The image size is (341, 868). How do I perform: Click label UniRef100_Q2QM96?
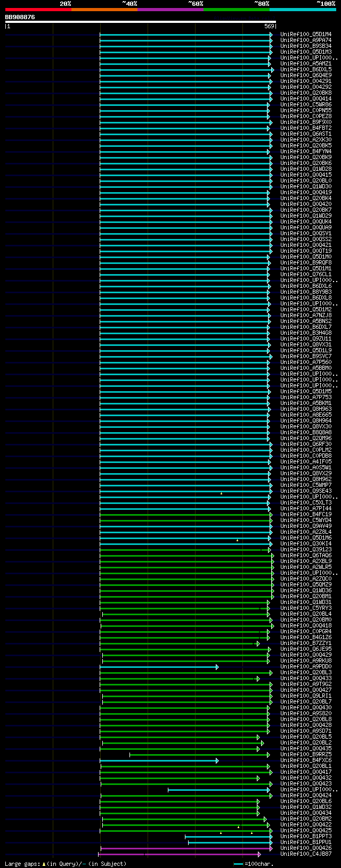point(306,439)
